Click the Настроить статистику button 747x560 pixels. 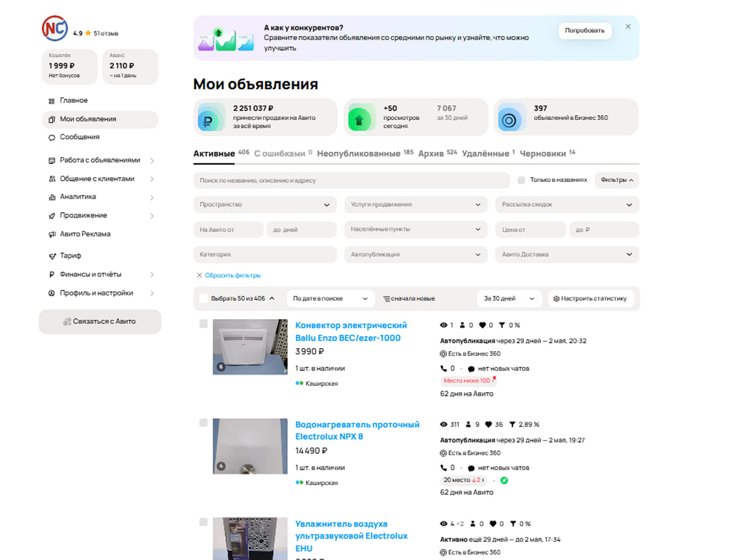591,299
